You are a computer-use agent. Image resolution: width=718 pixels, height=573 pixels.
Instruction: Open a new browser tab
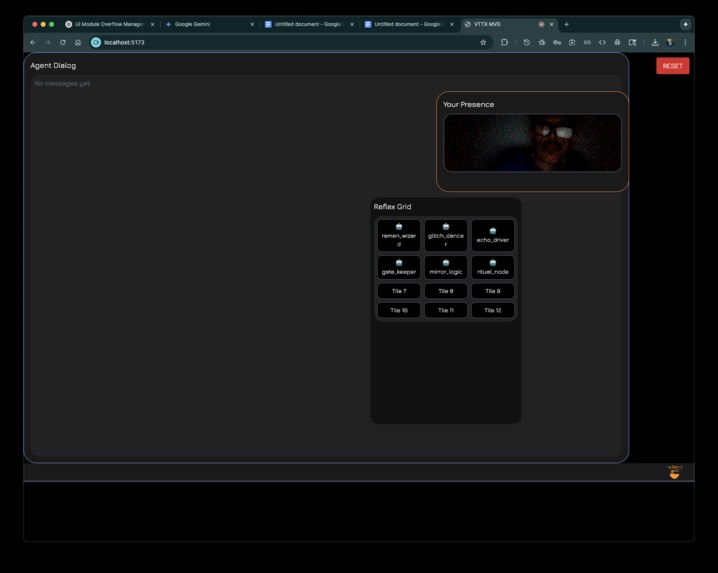[x=566, y=24]
